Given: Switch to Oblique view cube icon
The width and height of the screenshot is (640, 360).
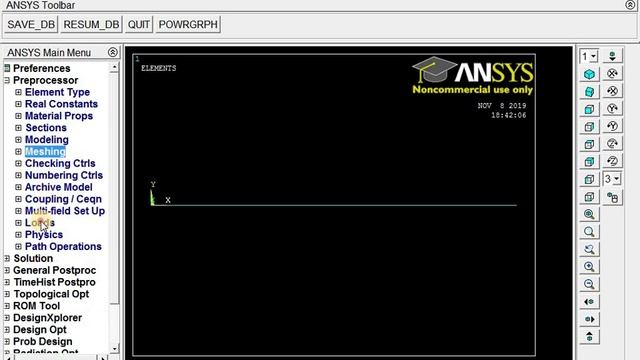Looking at the screenshot, I should point(589,92).
